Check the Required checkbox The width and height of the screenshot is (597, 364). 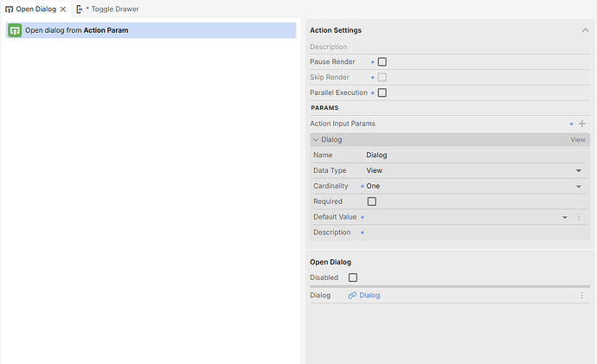[x=372, y=201]
